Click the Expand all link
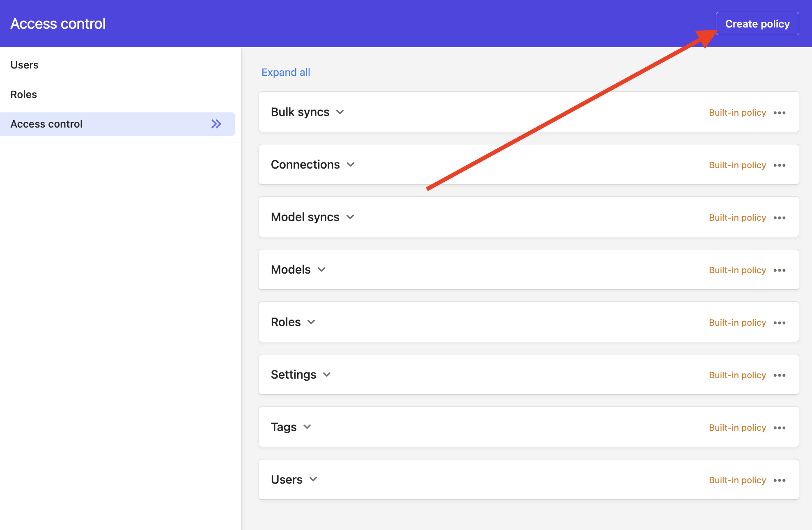 click(x=286, y=72)
